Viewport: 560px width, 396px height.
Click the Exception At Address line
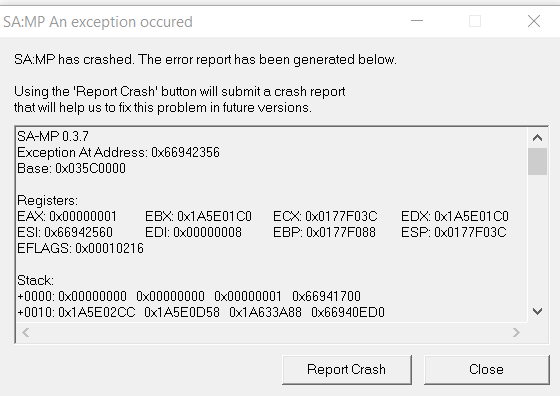tap(118, 152)
